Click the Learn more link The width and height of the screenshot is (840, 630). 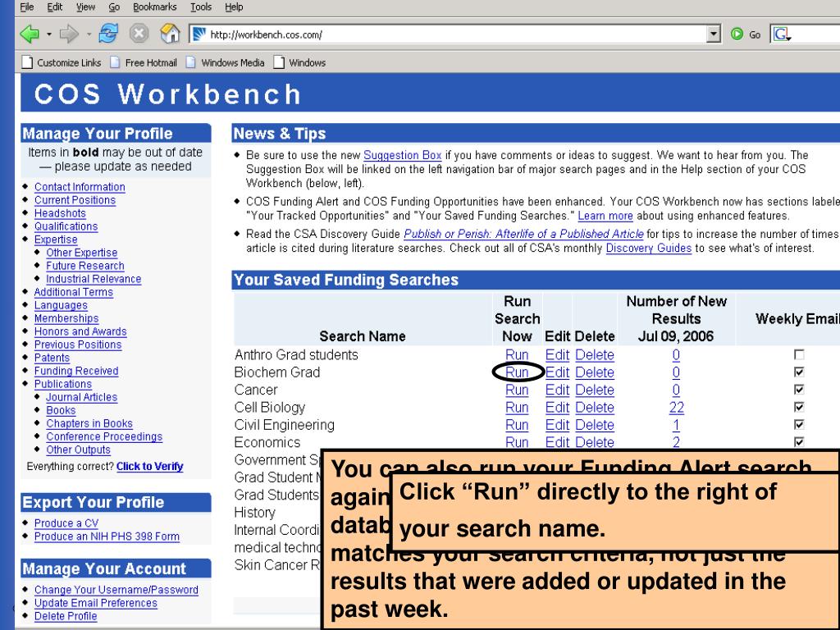click(605, 216)
